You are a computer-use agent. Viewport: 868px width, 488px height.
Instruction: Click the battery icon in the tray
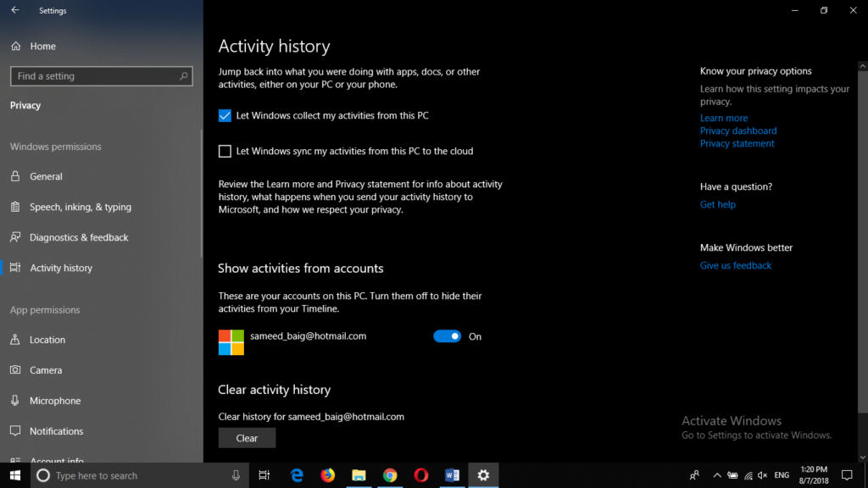[732, 475]
